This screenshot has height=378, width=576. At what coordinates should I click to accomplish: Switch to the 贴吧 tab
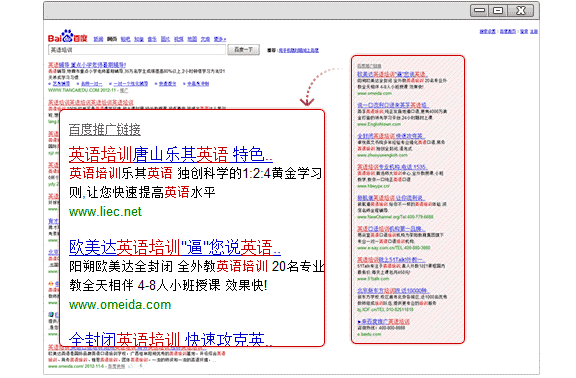pyautogui.click(x=125, y=39)
